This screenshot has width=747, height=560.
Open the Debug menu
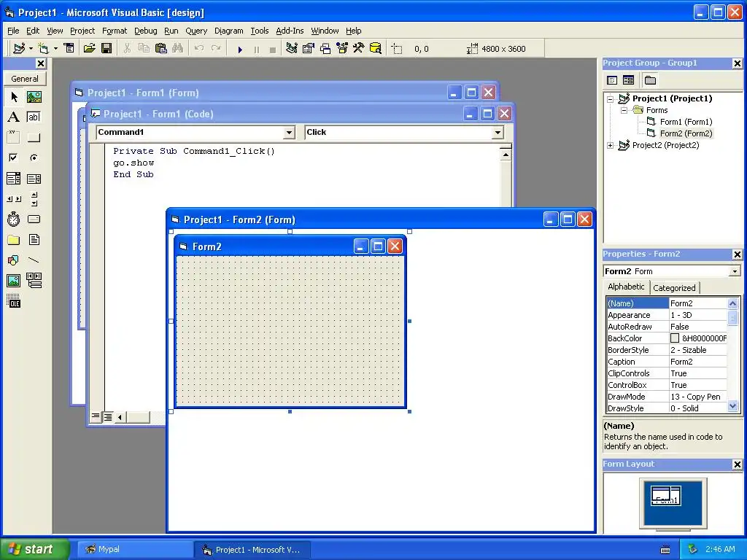(x=145, y=31)
